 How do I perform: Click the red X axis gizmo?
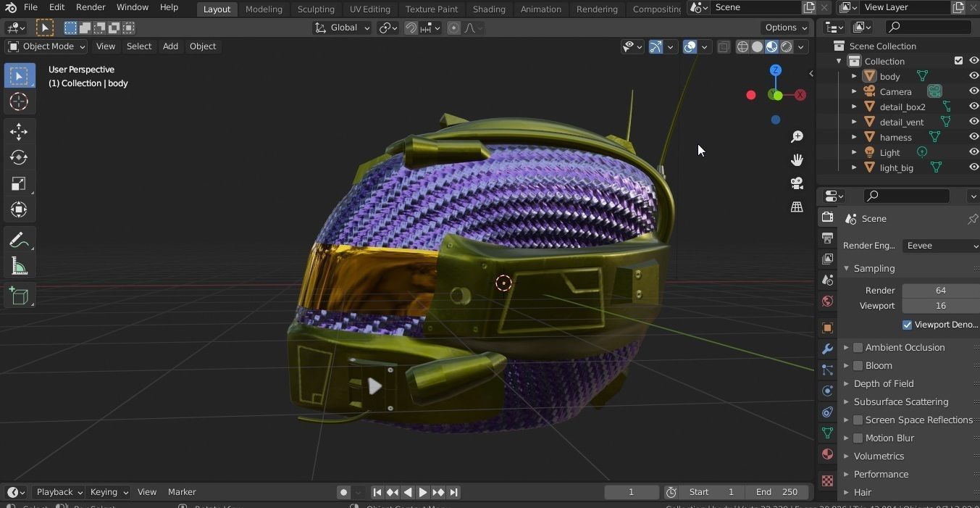coord(800,95)
